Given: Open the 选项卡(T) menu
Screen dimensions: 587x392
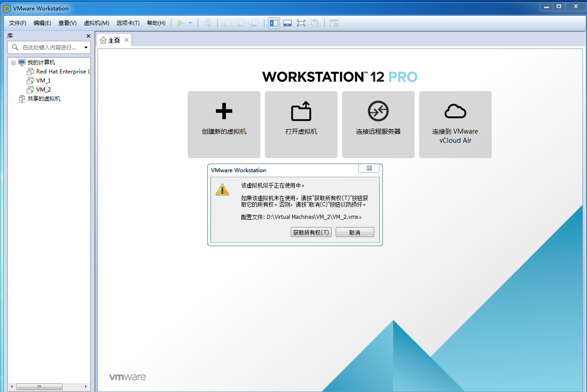Looking at the screenshot, I should [x=128, y=23].
